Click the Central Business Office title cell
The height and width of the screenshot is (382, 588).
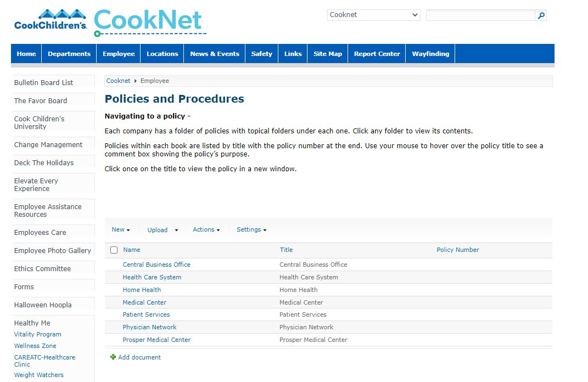313,265
